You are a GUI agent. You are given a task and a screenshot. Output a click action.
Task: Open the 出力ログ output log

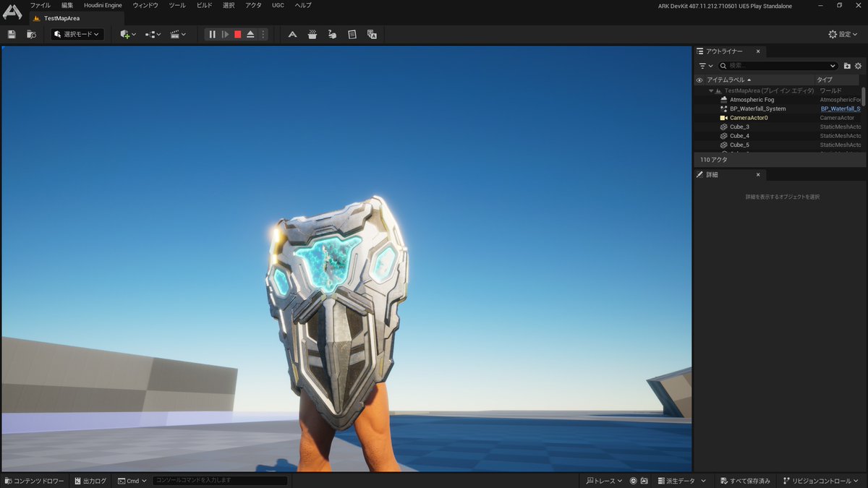pos(90,481)
